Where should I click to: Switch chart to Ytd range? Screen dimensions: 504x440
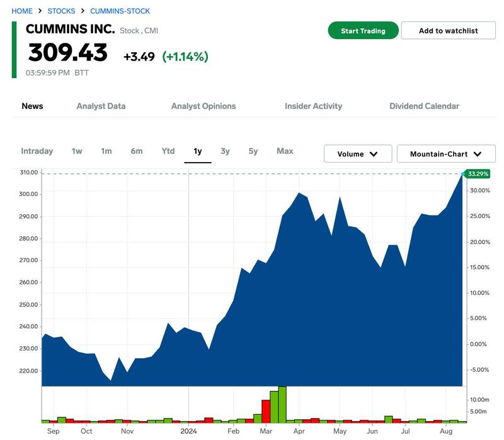[x=168, y=151]
